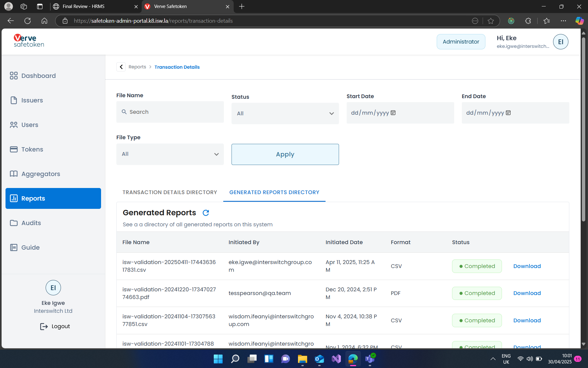Open the Guide sidebar item

[30, 247]
